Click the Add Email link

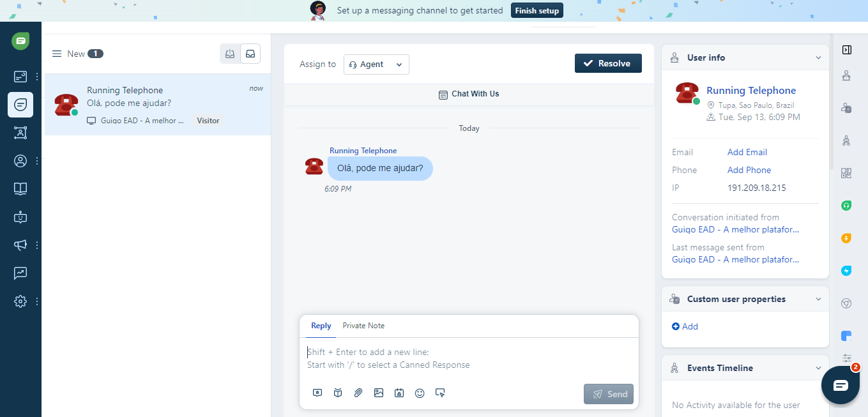tap(747, 152)
